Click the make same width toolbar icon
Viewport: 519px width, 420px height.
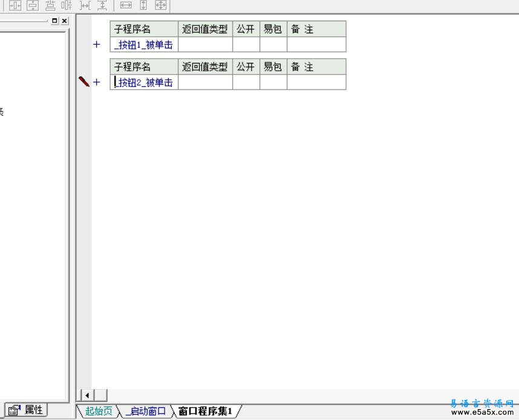126,5
